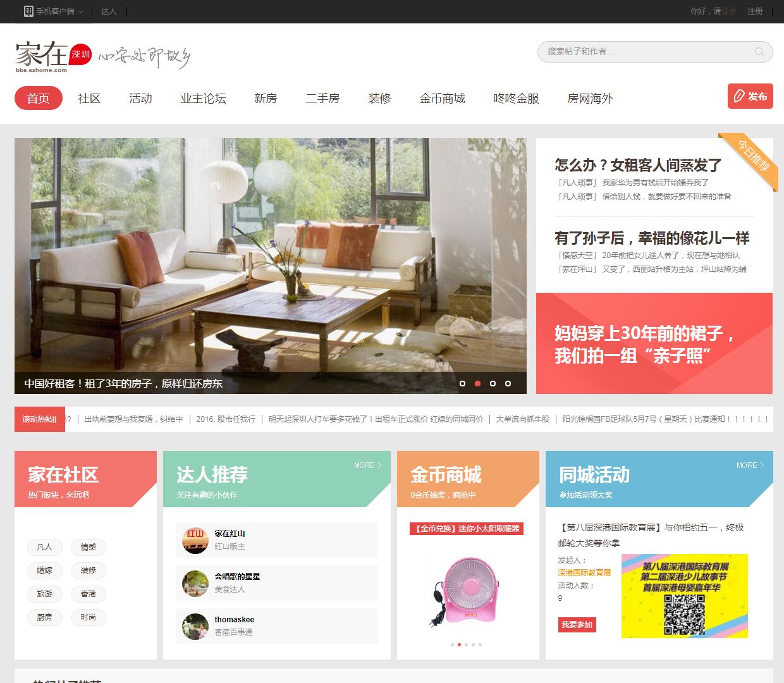The height and width of the screenshot is (683, 784).
Task: Open the 活动 menu item
Action: 140,98
